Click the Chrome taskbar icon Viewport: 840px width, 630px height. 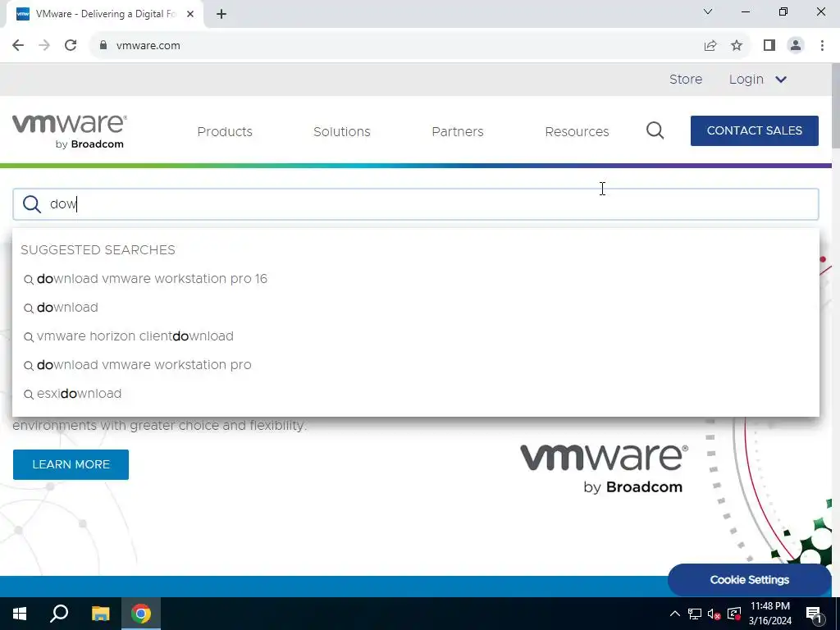pyautogui.click(x=141, y=614)
